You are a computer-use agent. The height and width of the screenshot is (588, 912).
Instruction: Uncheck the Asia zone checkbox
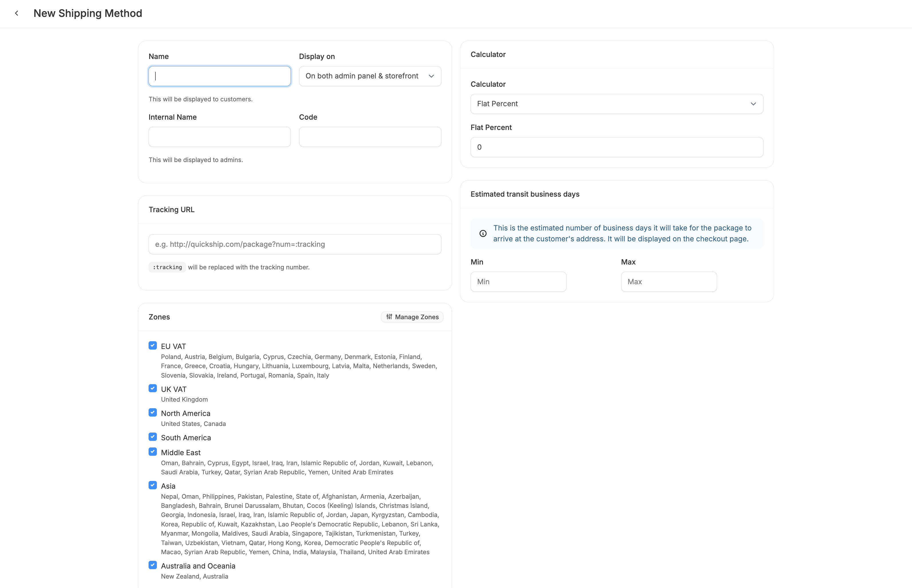[x=153, y=485]
